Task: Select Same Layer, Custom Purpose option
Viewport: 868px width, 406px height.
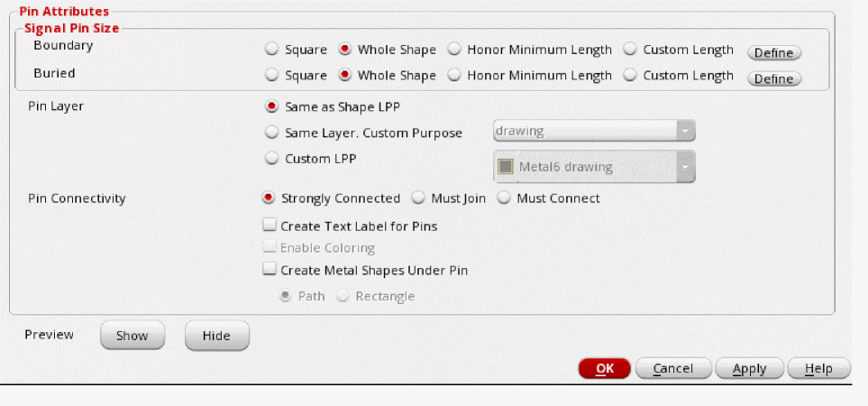Action: pyautogui.click(x=271, y=133)
